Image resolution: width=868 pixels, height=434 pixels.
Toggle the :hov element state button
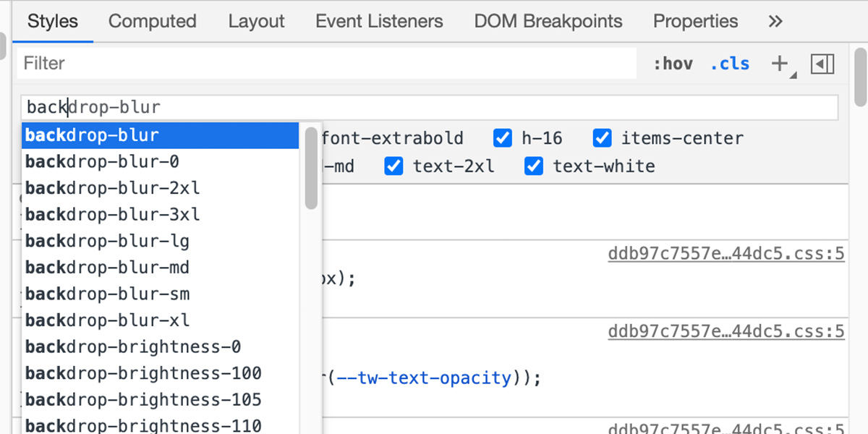click(x=672, y=64)
